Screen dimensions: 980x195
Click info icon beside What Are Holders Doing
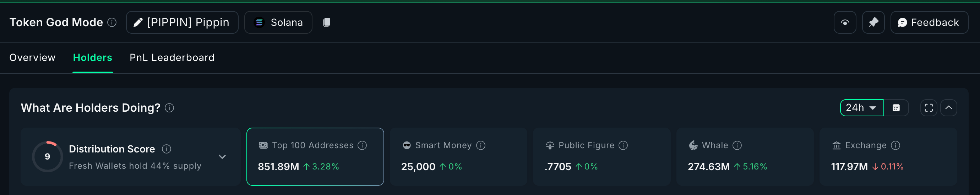169,108
